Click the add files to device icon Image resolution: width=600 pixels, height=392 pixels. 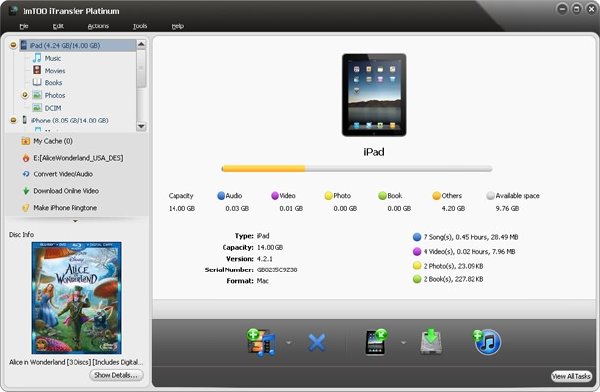[261, 342]
